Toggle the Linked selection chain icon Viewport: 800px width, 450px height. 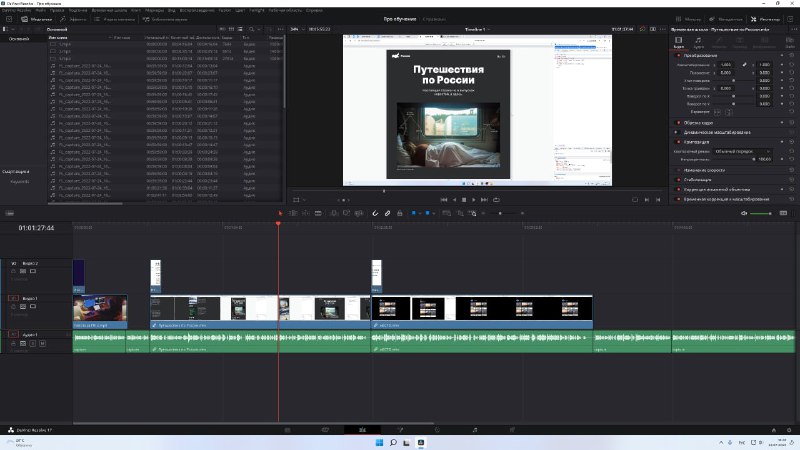pos(387,213)
